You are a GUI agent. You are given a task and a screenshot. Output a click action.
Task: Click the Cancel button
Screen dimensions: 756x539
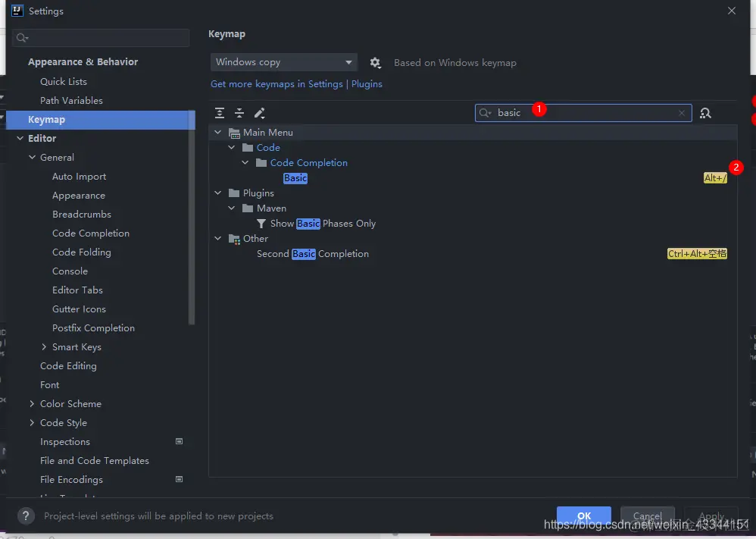[x=647, y=515]
